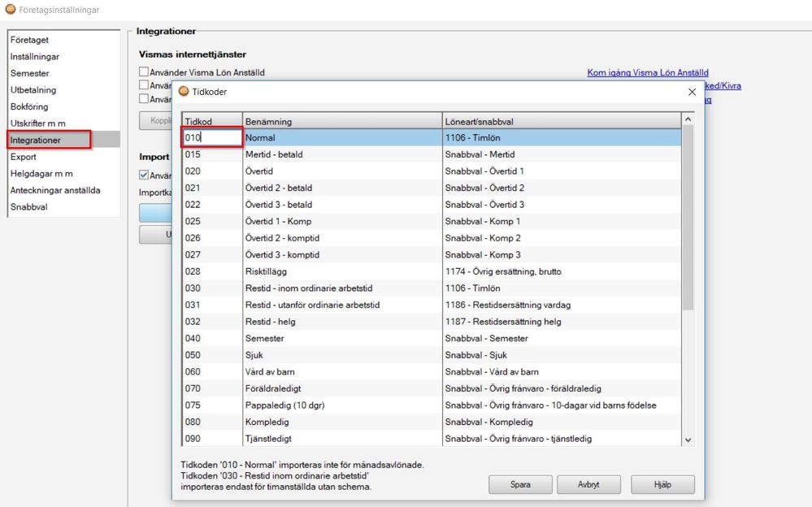812x507 pixels.
Task: Select Bokföring in the left sidebar
Action: pos(29,106)
